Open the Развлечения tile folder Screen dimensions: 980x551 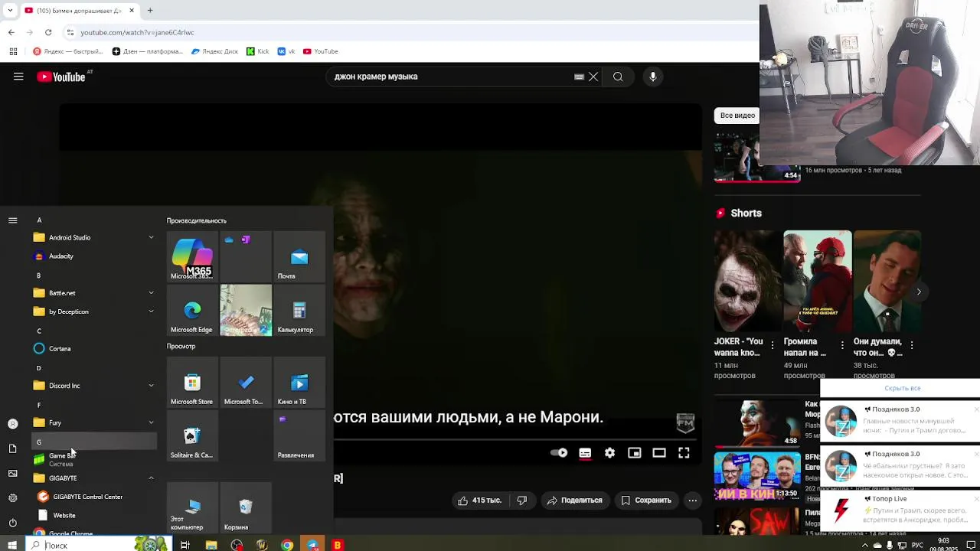pyautogui.click(x=299, y=435)
